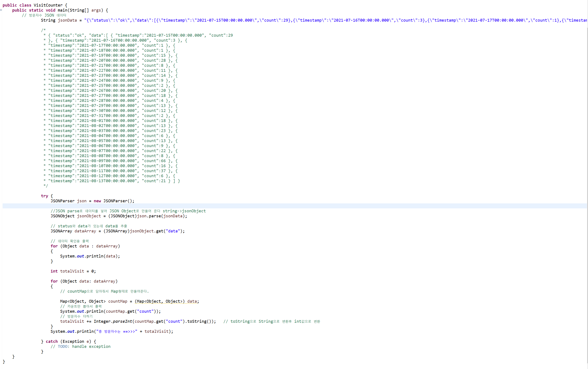The height and width of the screenshot is (369, 588).
Task: Click the TODO handle exception comment
Action: coord(80,347)
